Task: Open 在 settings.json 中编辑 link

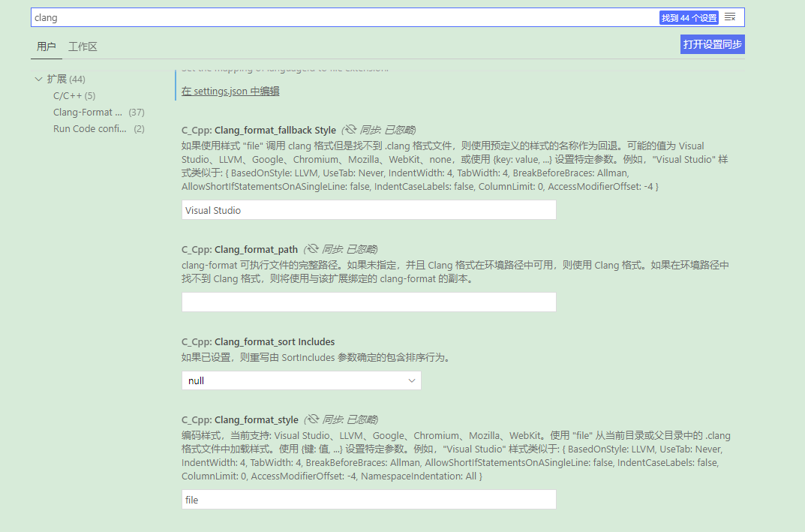Action: coord(229,91)
